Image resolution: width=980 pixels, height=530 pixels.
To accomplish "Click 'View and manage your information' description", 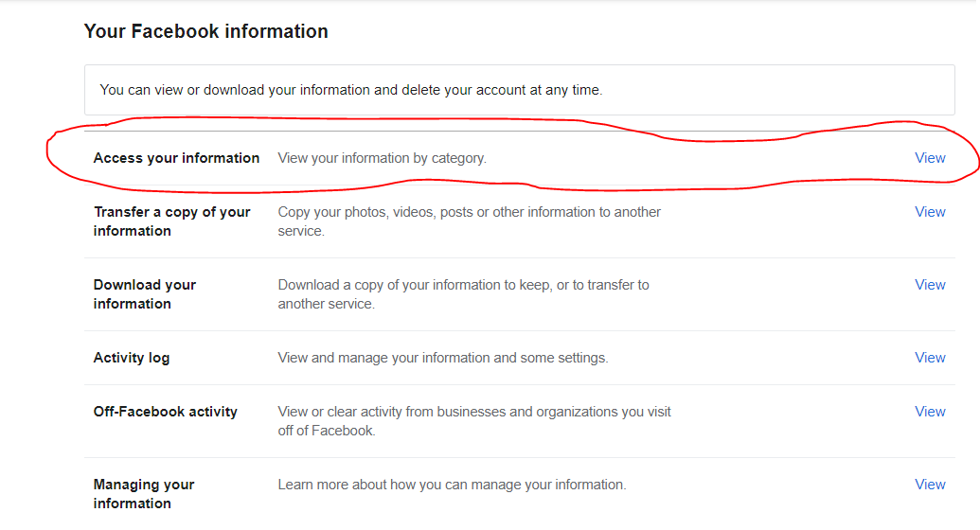I will click(442, 358).
